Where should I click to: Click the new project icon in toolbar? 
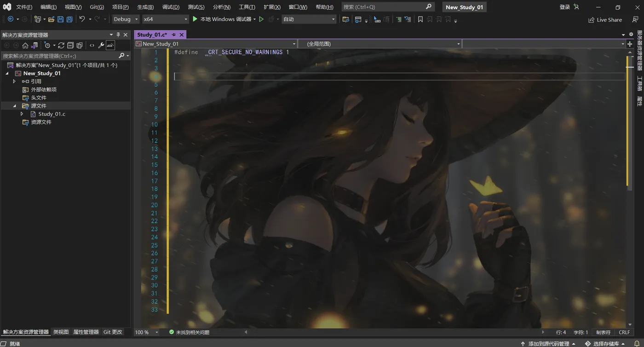(38, 19)
